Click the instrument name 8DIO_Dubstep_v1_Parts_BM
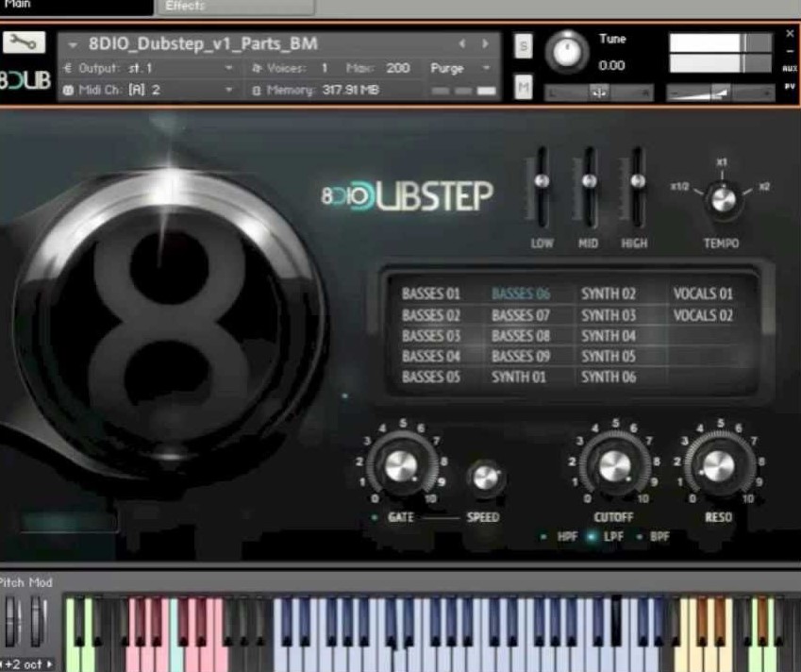This screenshot has width=801, height=672. (x=203, y=44)
